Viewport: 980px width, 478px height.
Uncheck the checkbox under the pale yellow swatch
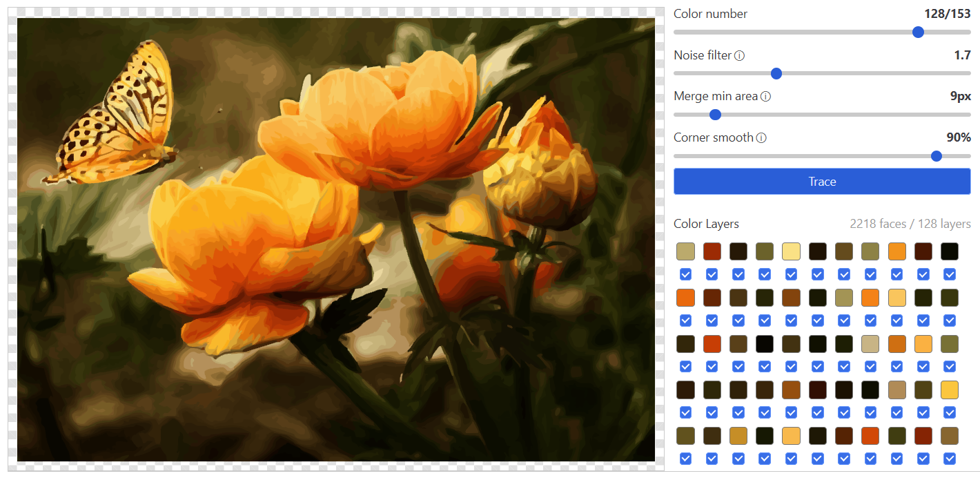coord(791,274)
